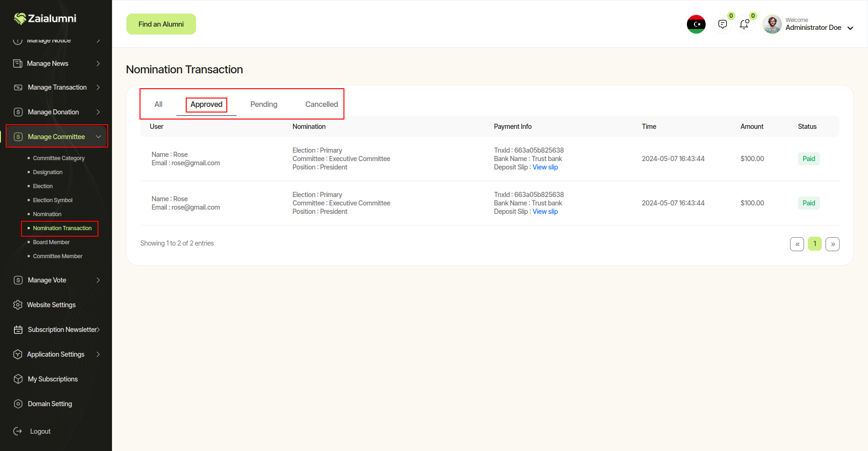Open Nomination Transaction submenu item
Screen dimensions: 868x451
[63, 228]
